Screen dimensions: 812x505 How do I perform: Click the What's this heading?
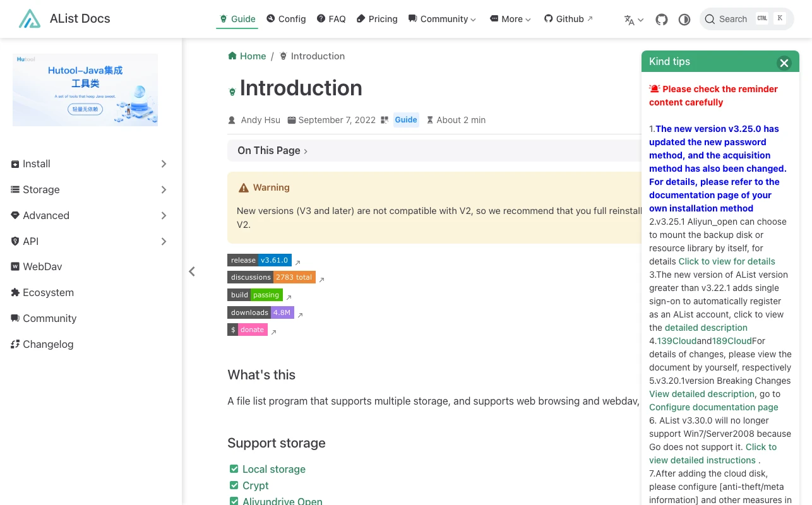point(261,375)
